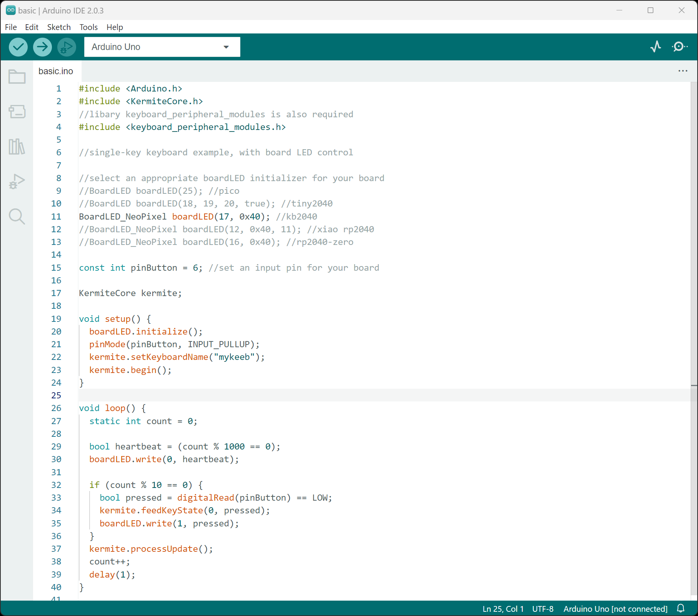The width and height of the screenshot is (698, 616).
Task: Click the digitalRead call
Action: (x=206, y=498)
